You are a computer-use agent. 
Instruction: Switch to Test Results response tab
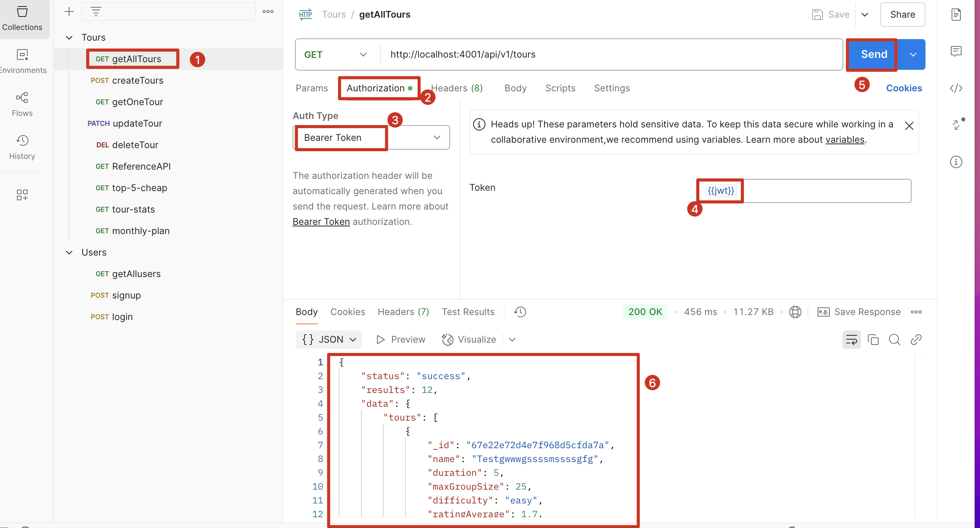[x=468, y=312]
